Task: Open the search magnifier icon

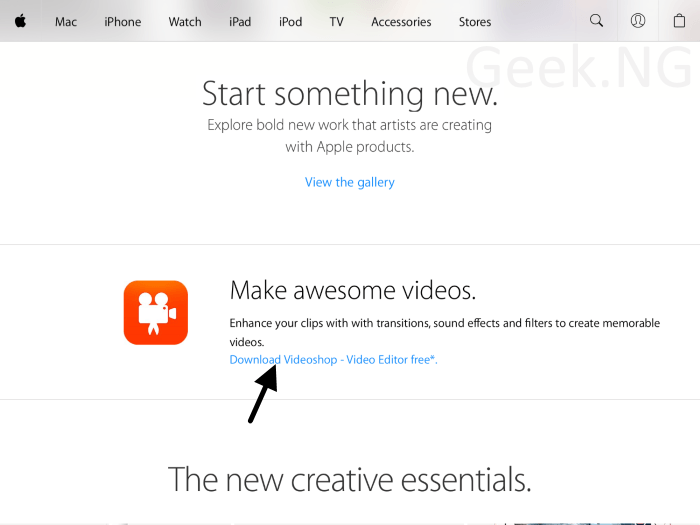Action: point(596,21)
